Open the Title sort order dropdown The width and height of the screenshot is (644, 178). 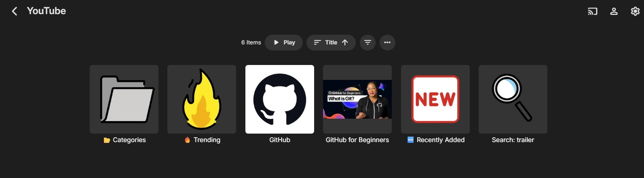click(331, 42)
